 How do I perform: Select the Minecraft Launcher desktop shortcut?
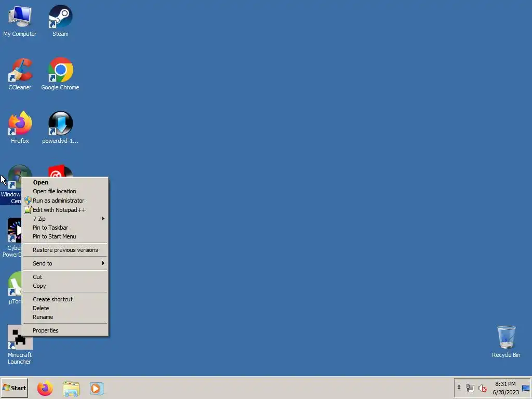(19, 345)
